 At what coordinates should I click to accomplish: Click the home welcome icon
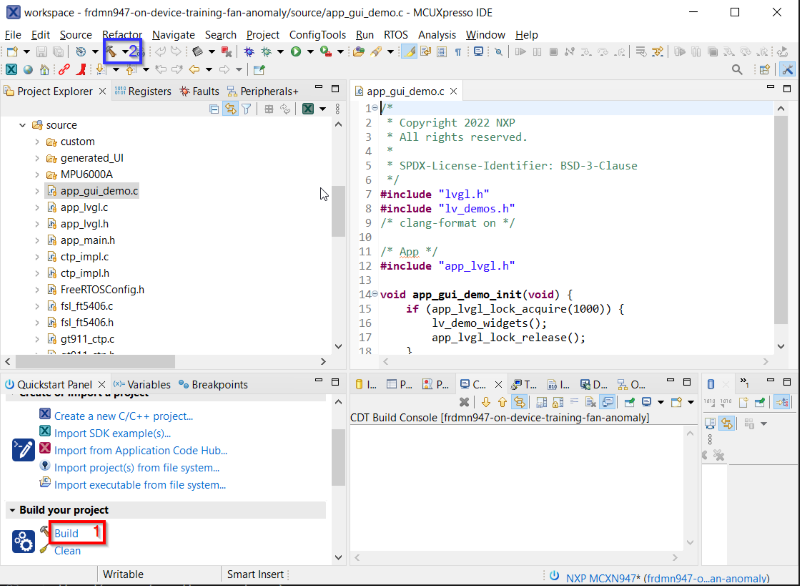[45, 69]
